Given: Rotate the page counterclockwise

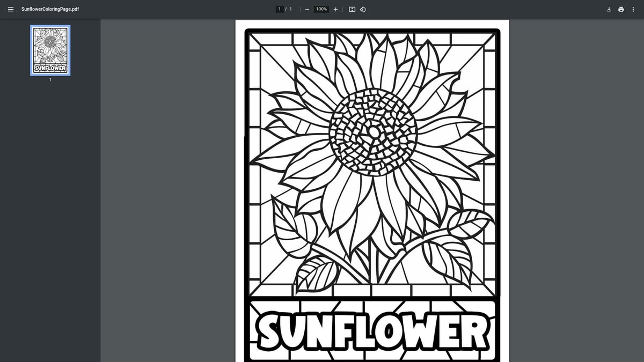Looking at the screenshot, I should point(363,9).
